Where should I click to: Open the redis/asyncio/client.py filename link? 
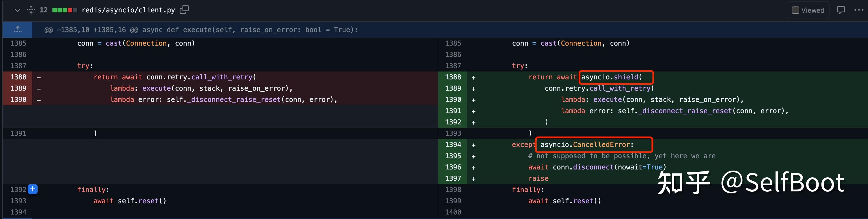pyautogui.click(x=128, y=10)
